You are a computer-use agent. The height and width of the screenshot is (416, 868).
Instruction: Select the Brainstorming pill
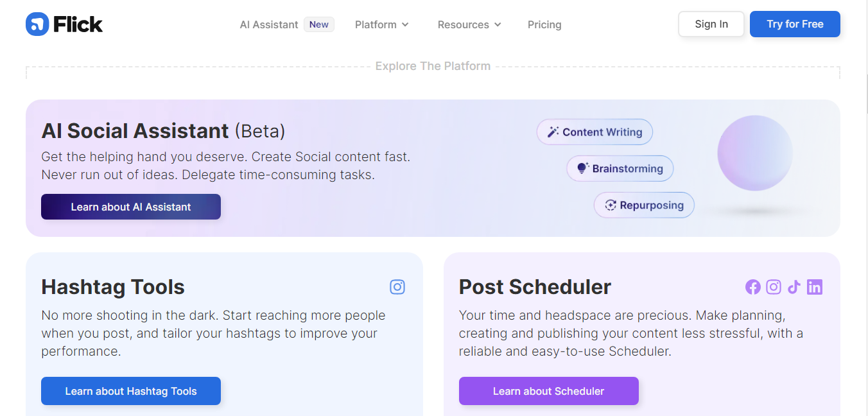620,169
